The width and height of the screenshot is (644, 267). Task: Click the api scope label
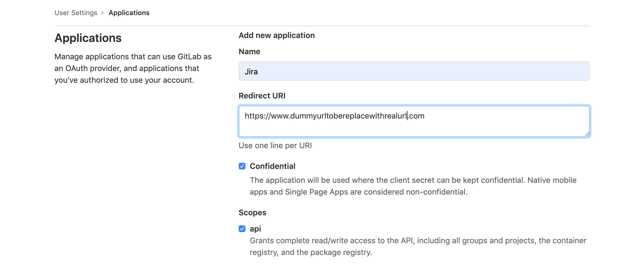click(x=255, y=229)
